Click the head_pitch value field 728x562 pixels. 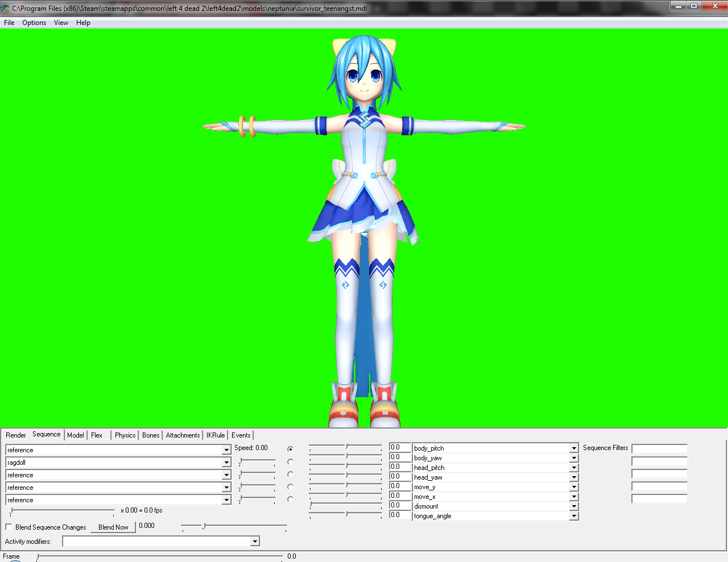400,467
